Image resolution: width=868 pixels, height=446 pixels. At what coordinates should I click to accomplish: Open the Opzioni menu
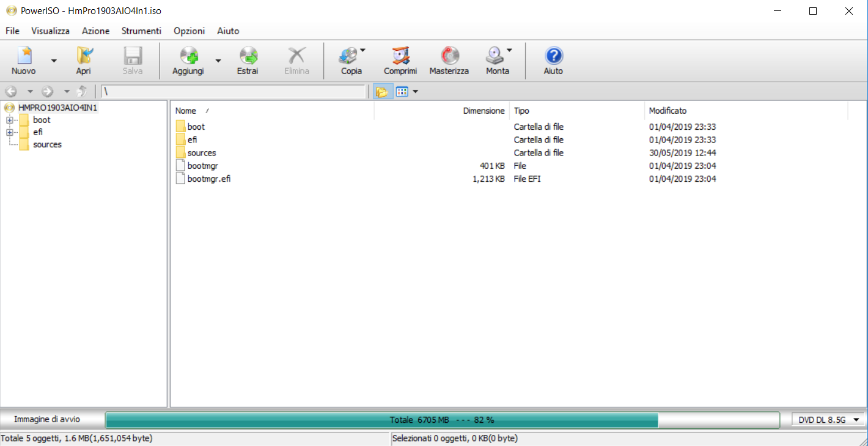[189, 31]
